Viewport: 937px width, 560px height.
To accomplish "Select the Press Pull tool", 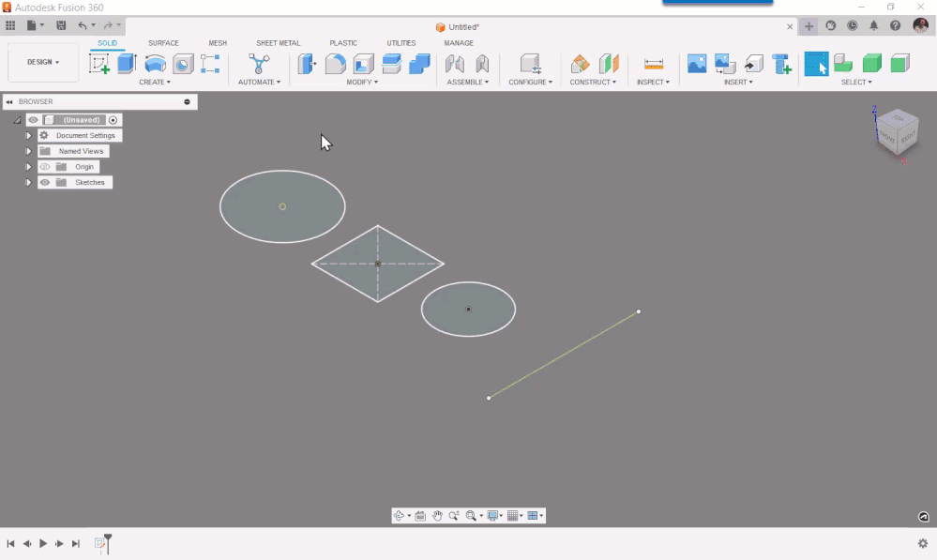I will click(x=307, y=64).
